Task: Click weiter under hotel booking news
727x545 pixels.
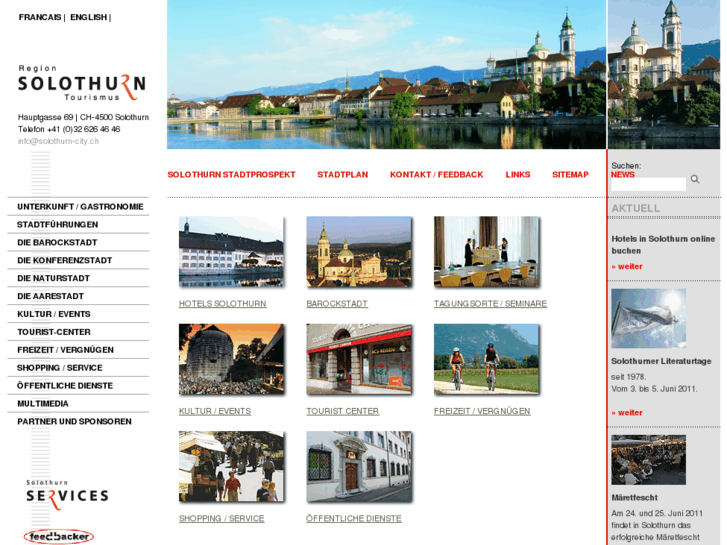Action: point(627,267)
